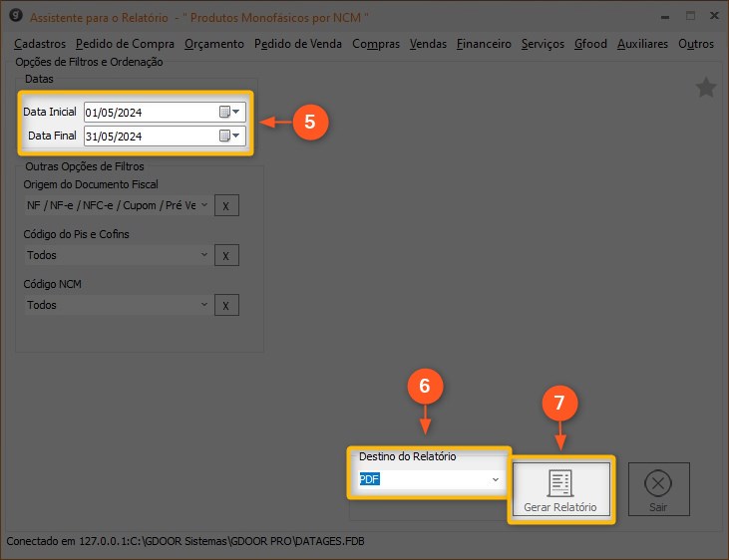This screenshot has height=560, width=729.
Task: Click the Gerar Relatório button
Action: [559, 490]
